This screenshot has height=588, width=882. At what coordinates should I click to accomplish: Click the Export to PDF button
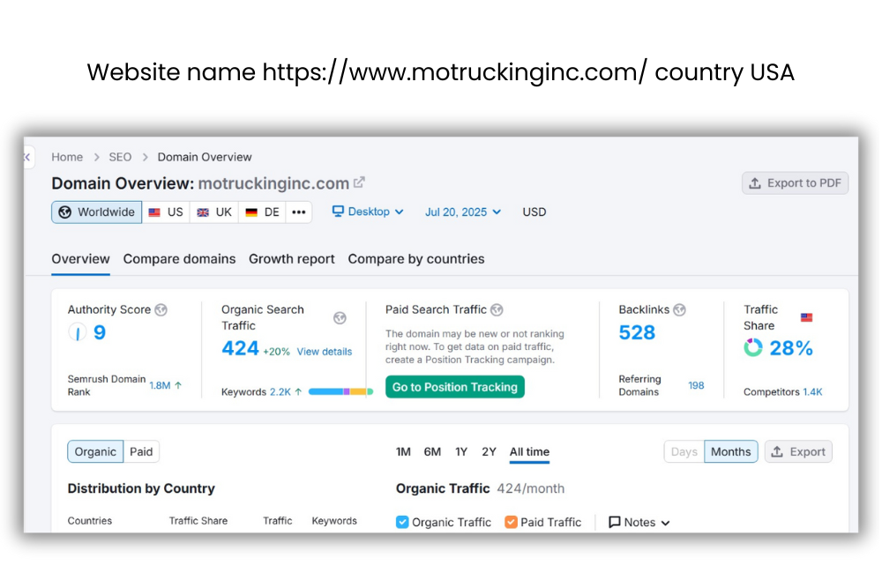tap(795, 183)
